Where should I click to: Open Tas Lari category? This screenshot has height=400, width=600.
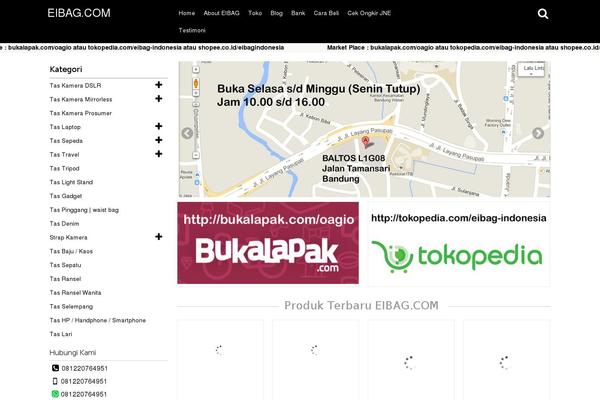coord(60,334)
